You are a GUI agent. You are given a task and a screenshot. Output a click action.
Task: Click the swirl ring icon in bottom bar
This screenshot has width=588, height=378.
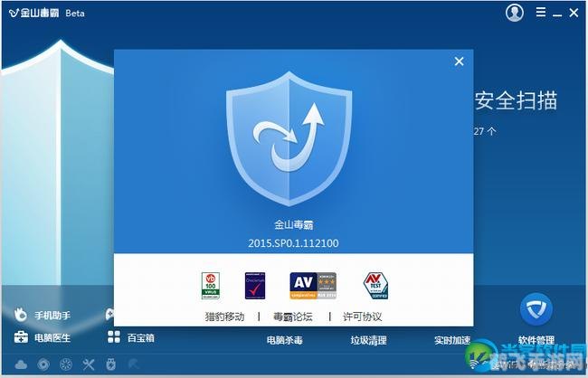(43, 364)
